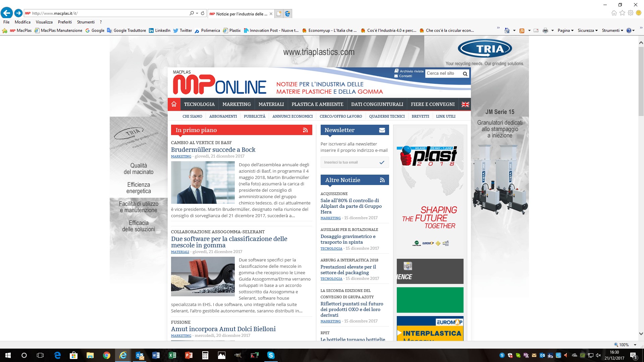Image resolution: width=644 pixels, height=362 pixels.
Task: Open Amut incorpora Amut Dolci Bielloni article
Action: coord(223,329)
